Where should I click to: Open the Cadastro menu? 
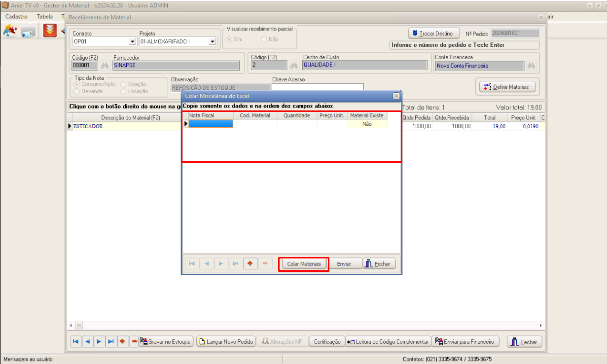(x=16, y=16)
